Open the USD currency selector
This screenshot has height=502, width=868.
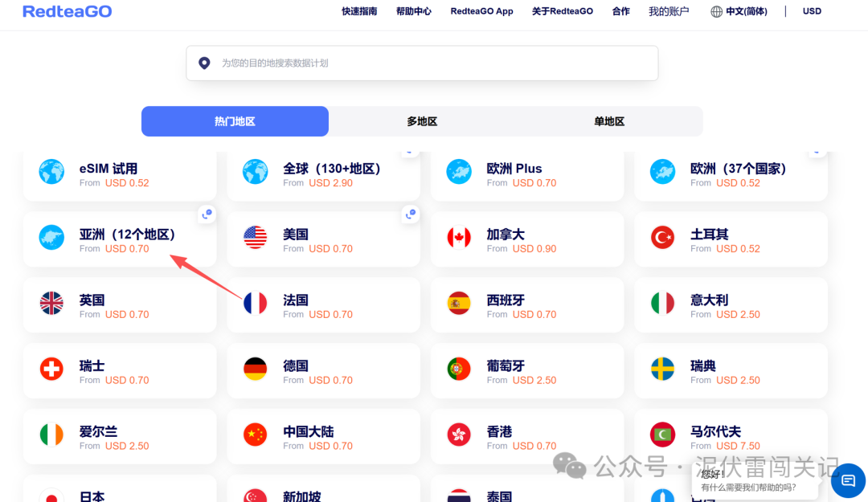point(812,11)
